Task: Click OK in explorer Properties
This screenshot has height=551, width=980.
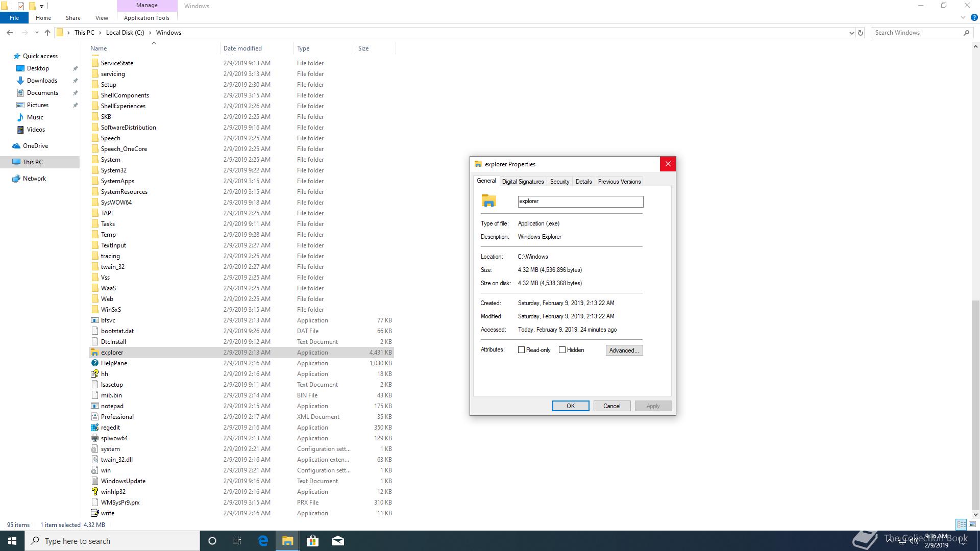Action: (571, 406)
